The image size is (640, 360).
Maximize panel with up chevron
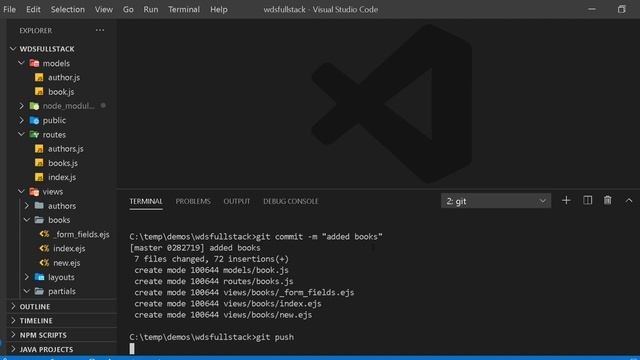point(629,200)
